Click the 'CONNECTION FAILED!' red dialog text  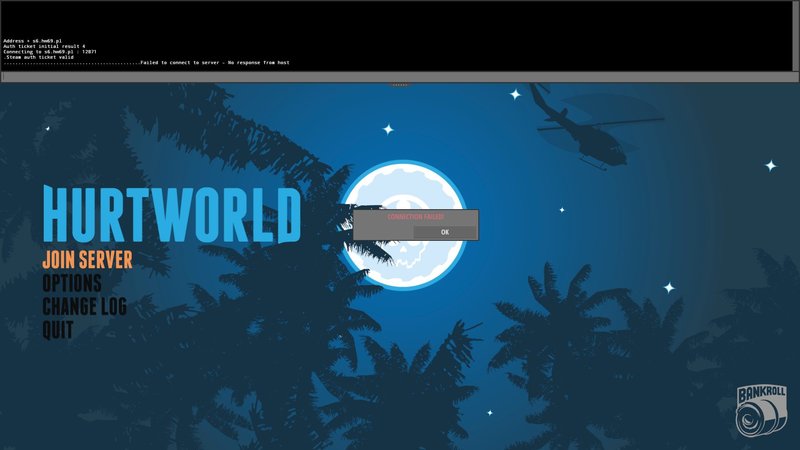click(x=416, y=217)
